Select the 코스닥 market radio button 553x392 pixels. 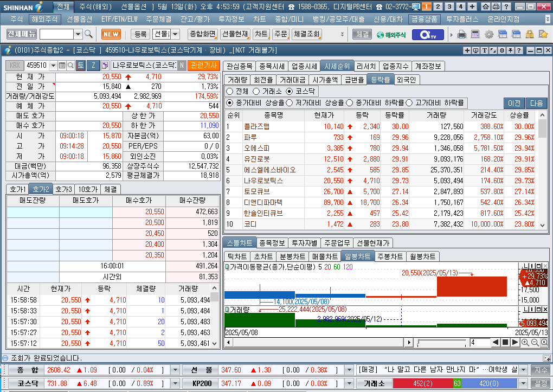pyautogui.click(x=290, y=92)
